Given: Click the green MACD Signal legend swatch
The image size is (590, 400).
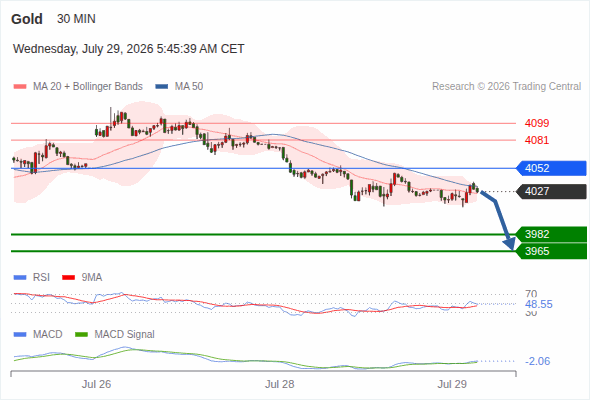Looking at the screenshot, I should coord(81,335).
